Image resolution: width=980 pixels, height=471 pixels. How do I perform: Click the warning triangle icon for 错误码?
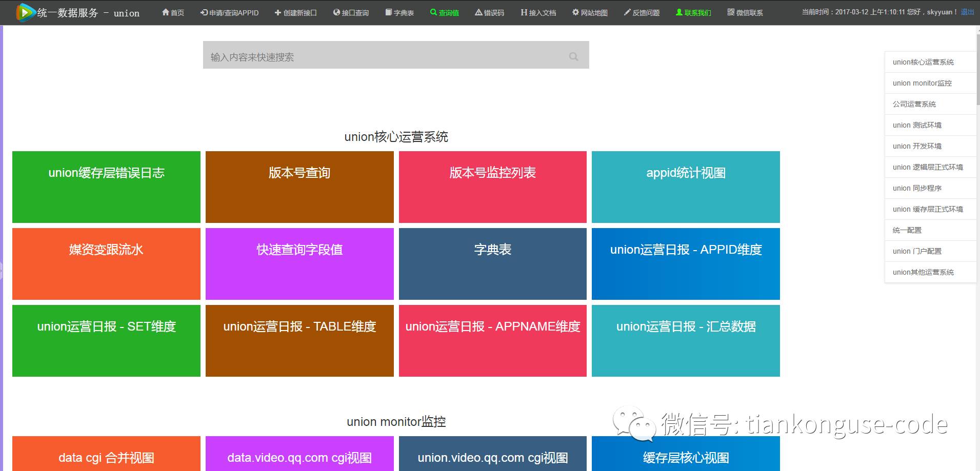tap(478, 12)
